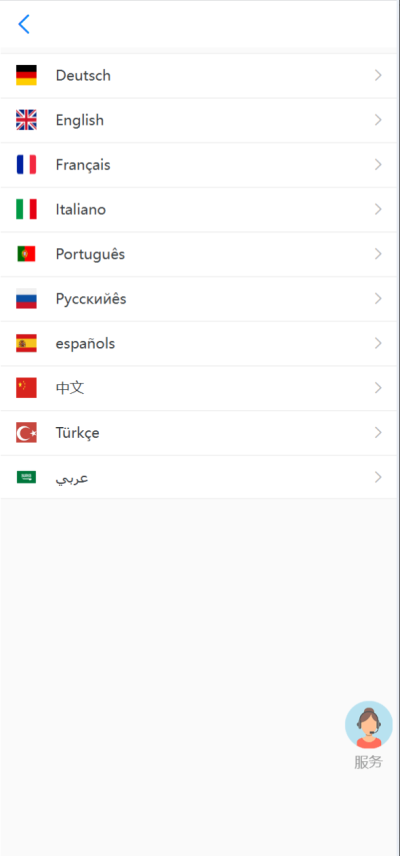Image resolution: width=400 pixels, height=856 pixels.
Task: Click the United Kingdom flag icon
Action: [26, 120]
